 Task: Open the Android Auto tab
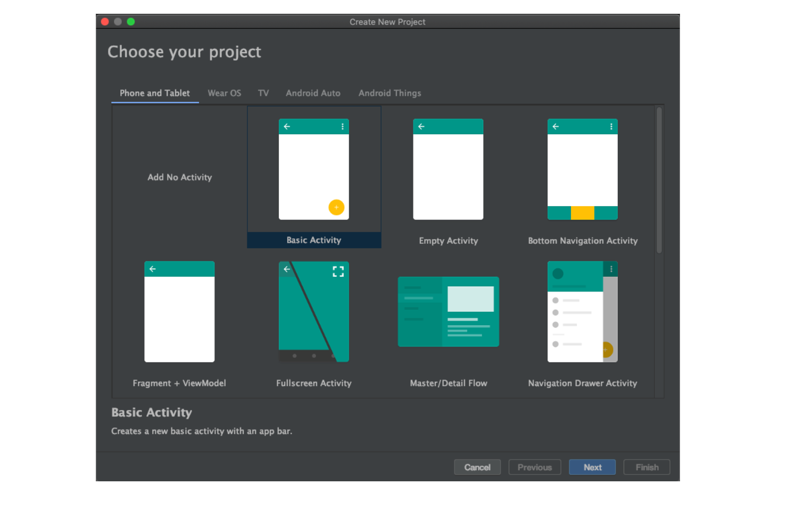point(313,93)
